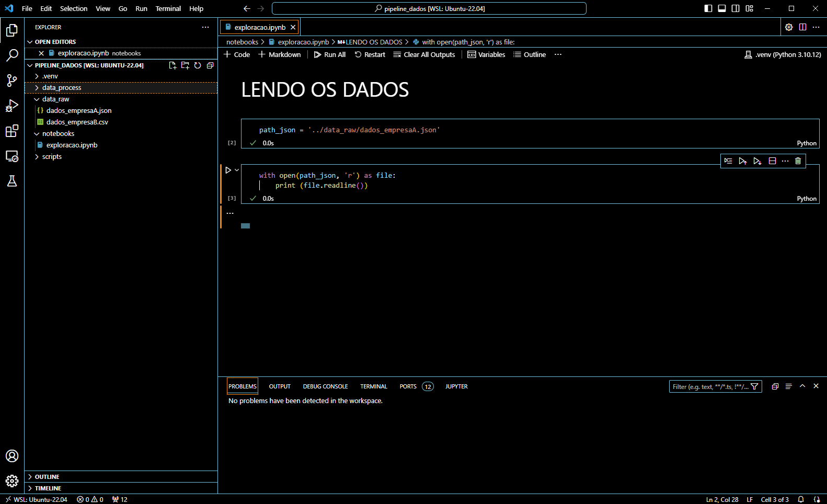The width and height of the screenshot is (827, 504).
Task: Click Clear All Outputs
Action: [424, 54]
